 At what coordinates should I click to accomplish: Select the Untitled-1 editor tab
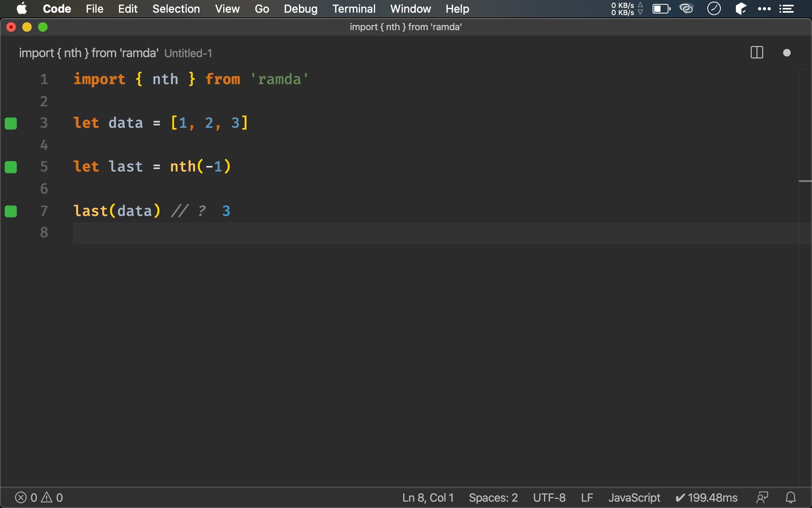pyautogui.click(x=115, y=53)
